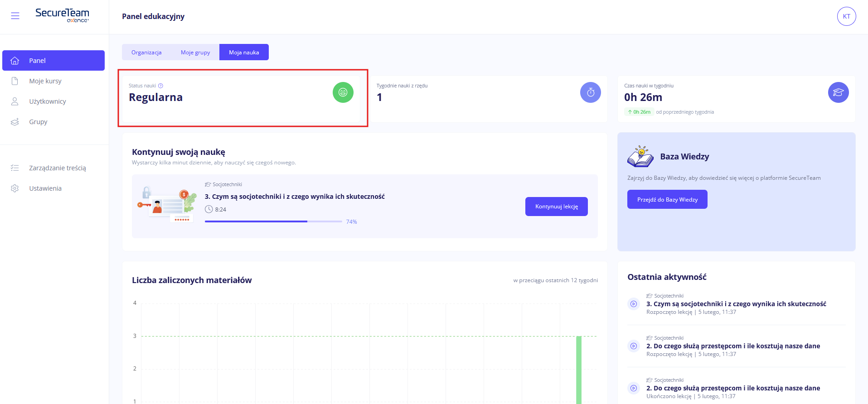Click the Baza Wiedzy book icon
This screenshot has width=868, height=404.
click(x=640, y=157)
